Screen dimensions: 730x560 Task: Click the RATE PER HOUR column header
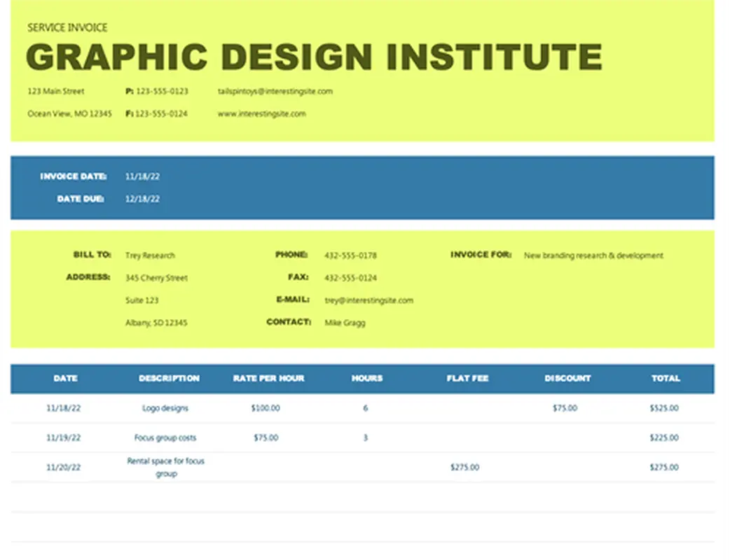[268, 378]
